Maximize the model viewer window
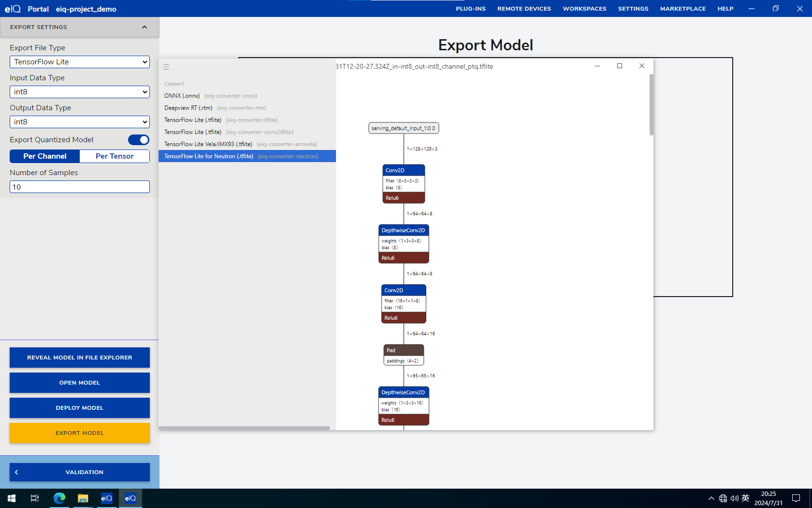 click(x=620, y=66)
